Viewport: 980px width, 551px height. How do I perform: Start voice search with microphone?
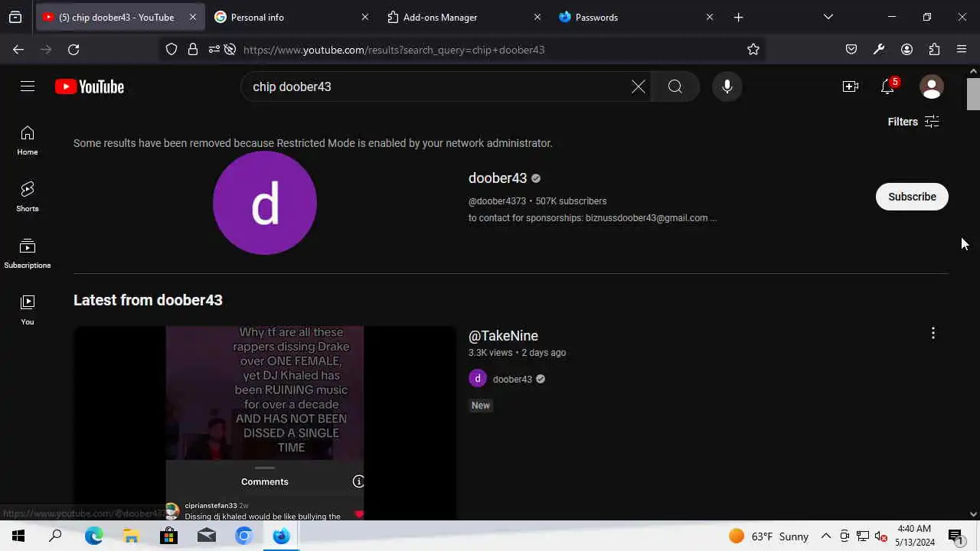coord(727,86)
